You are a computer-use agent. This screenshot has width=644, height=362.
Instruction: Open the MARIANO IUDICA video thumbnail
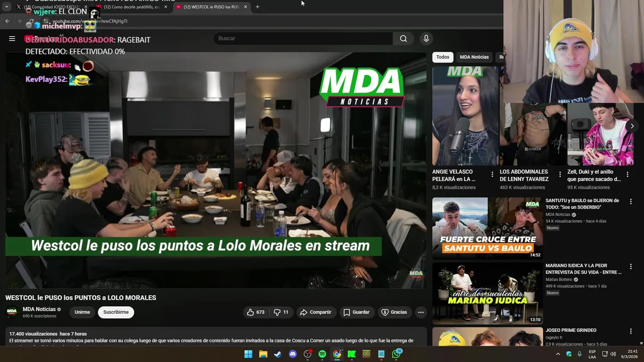pos(488,293)
